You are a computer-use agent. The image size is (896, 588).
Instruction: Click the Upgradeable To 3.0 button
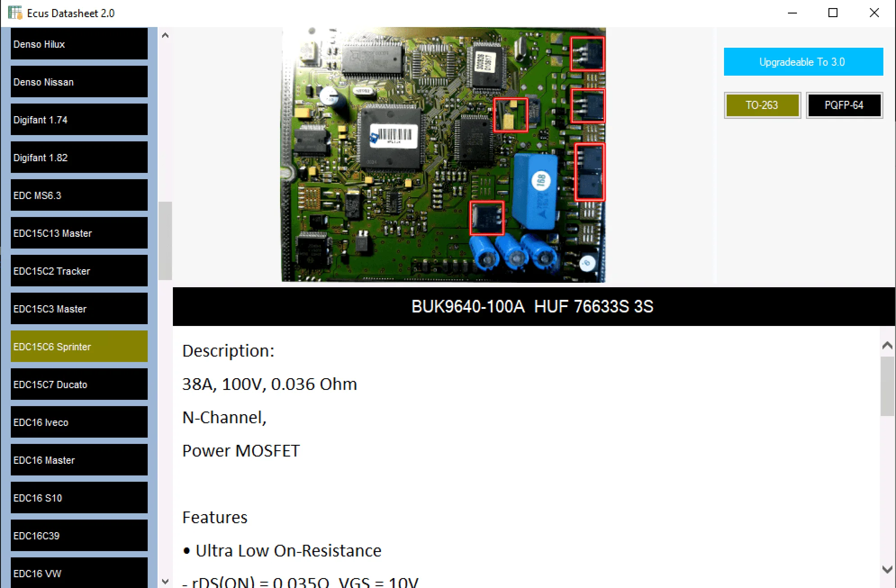coord(803,62)
